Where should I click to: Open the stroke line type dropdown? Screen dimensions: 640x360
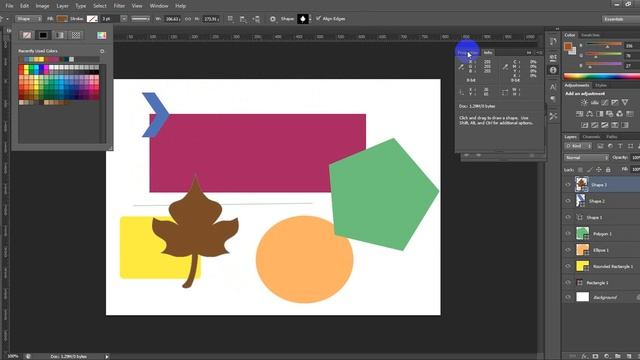(x=141, y=19)
